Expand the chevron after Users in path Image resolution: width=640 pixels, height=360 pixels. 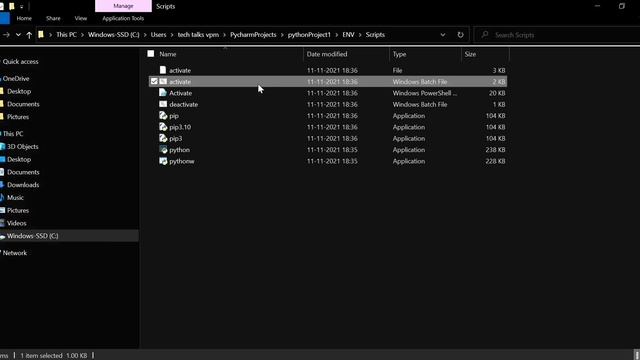(172, 35)
